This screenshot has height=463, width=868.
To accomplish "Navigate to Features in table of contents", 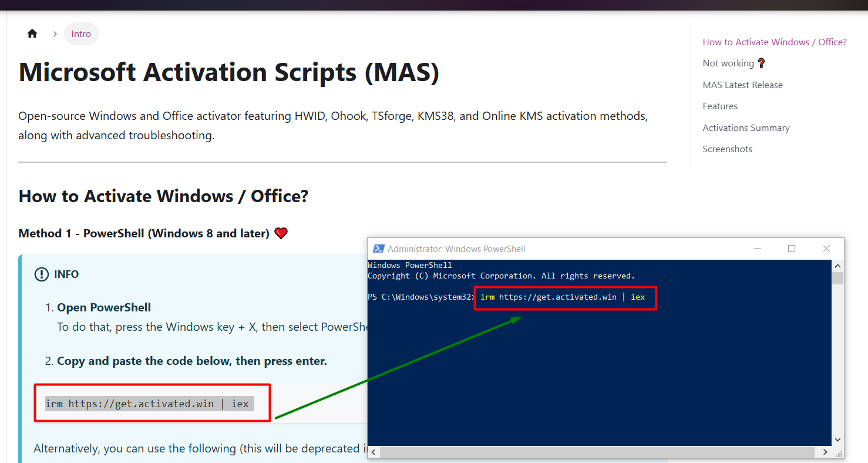I will [720, 106].
